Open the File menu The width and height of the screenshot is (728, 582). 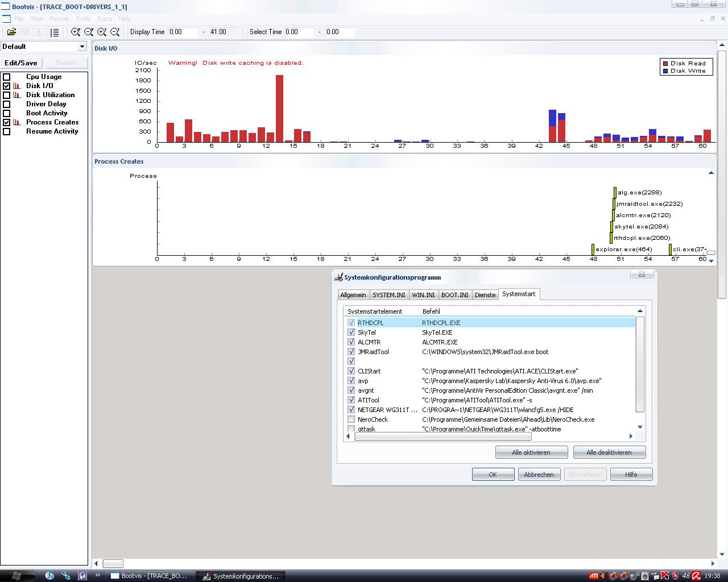click(19, 19)
